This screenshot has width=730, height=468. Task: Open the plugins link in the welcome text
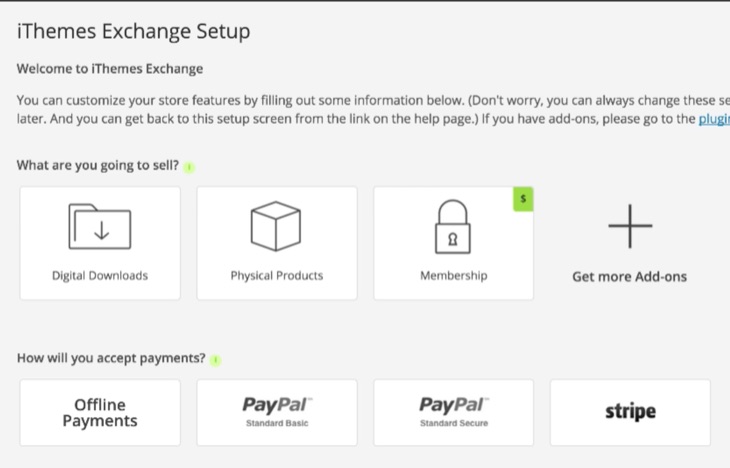click(x=714, y=119)
